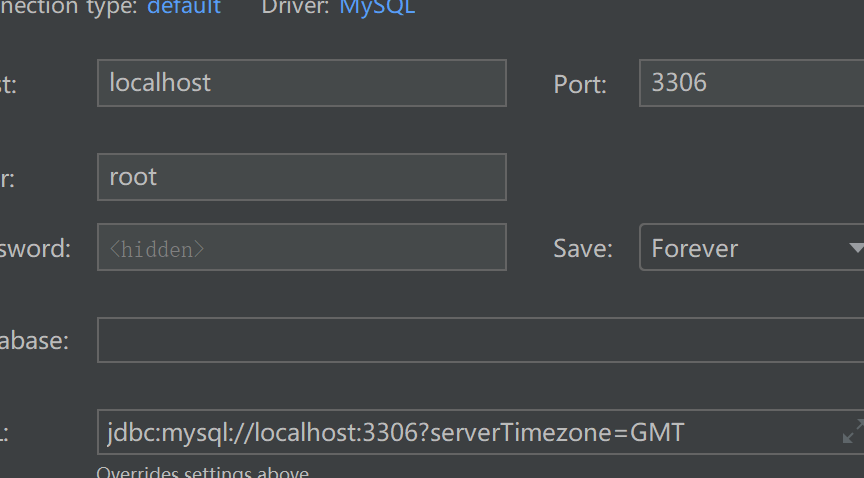Select the 'Forever' save option box
The width and height of the screenshot is (864, 478).
coord(740,248)
